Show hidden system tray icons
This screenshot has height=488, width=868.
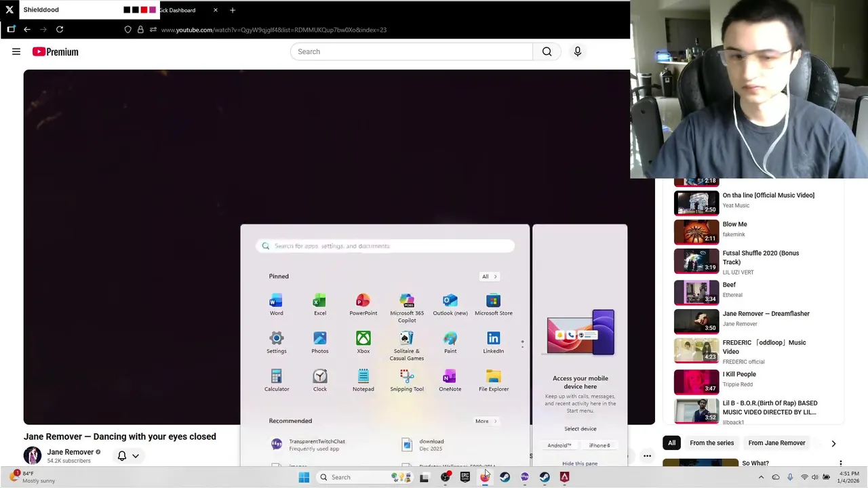(761, 477)
